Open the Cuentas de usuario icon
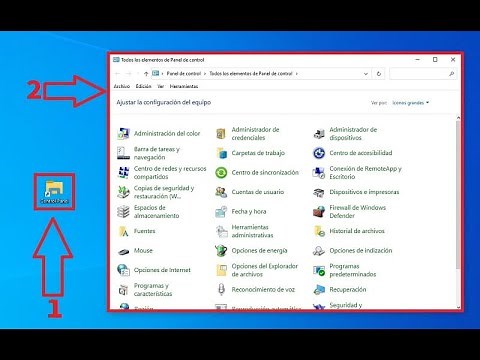Image resolution: width=480 pixels, height=360 pixels. coord(221,192)
